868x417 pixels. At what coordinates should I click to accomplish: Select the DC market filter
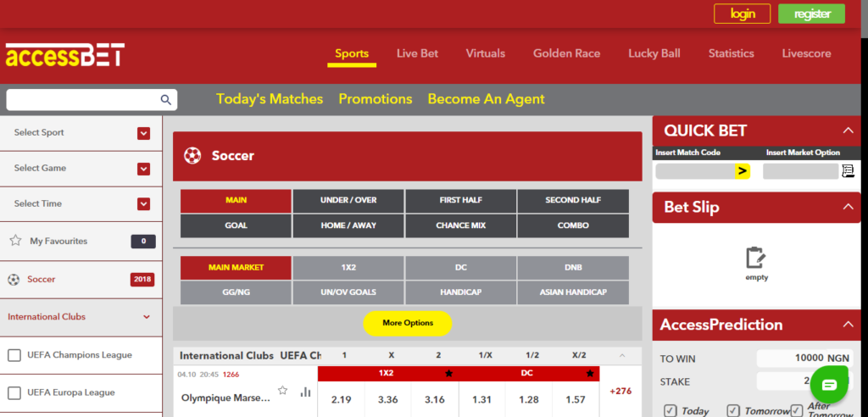point(460,268)
